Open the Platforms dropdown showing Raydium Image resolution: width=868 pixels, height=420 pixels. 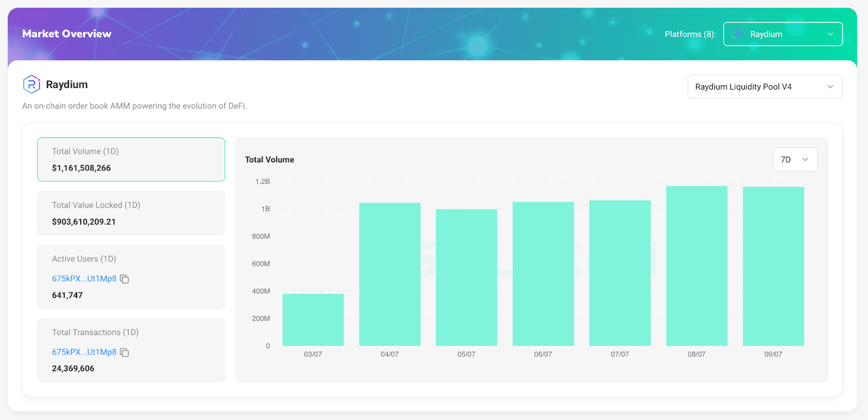click(782, 34)
